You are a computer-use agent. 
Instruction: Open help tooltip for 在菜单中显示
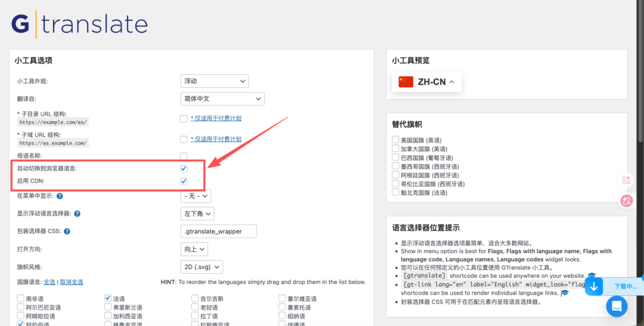[x=60, y=196]
